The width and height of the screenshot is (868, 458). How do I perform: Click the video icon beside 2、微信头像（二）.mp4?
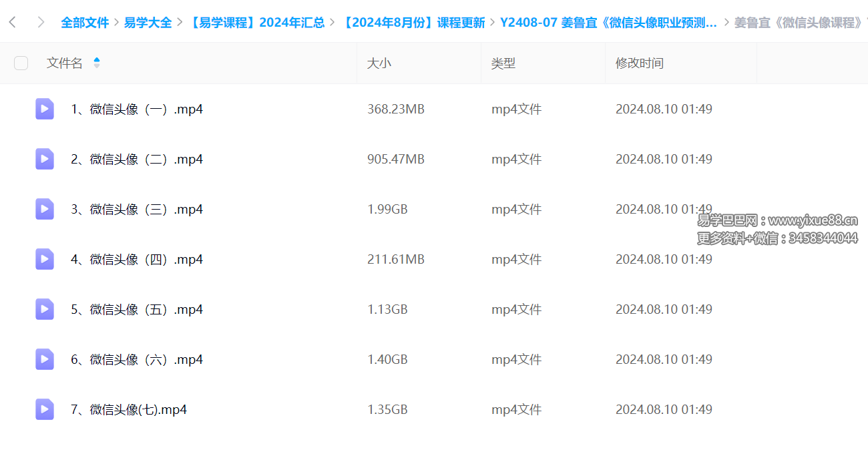(44, 159)
